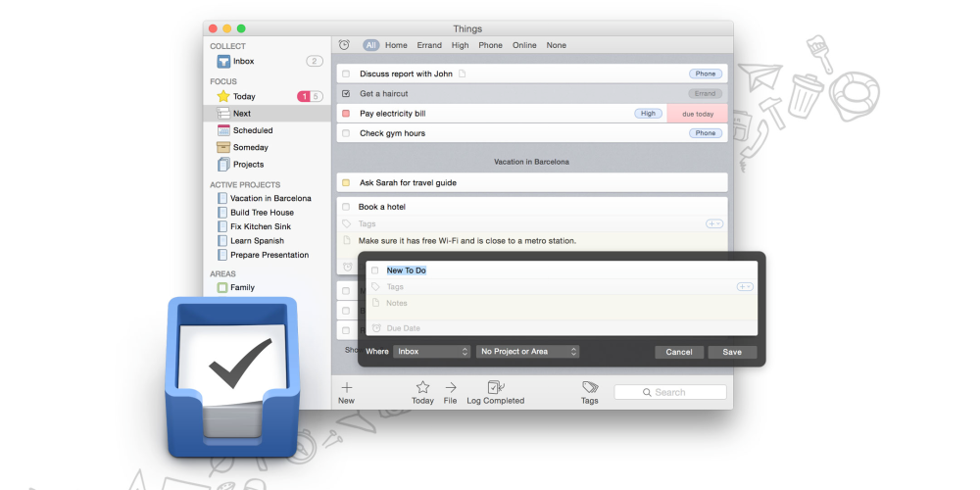Select the Phone filter tab

pos(490,45)
